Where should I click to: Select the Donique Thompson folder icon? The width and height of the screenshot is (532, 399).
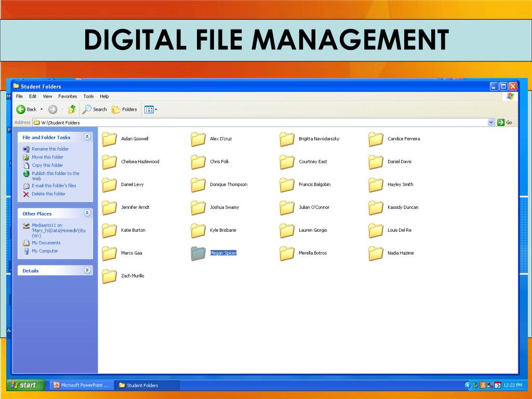[198, 185]
